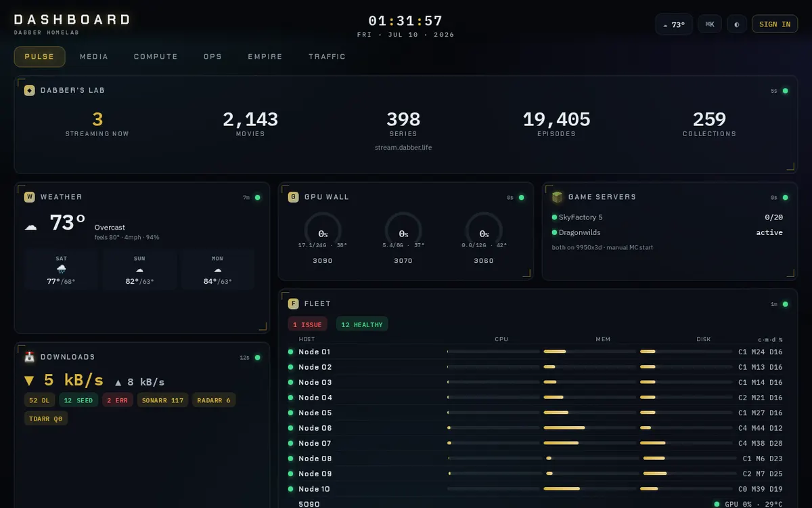Open the PULSE tab
This screenshot has height=508, width=812.
(x=39, y=57)
